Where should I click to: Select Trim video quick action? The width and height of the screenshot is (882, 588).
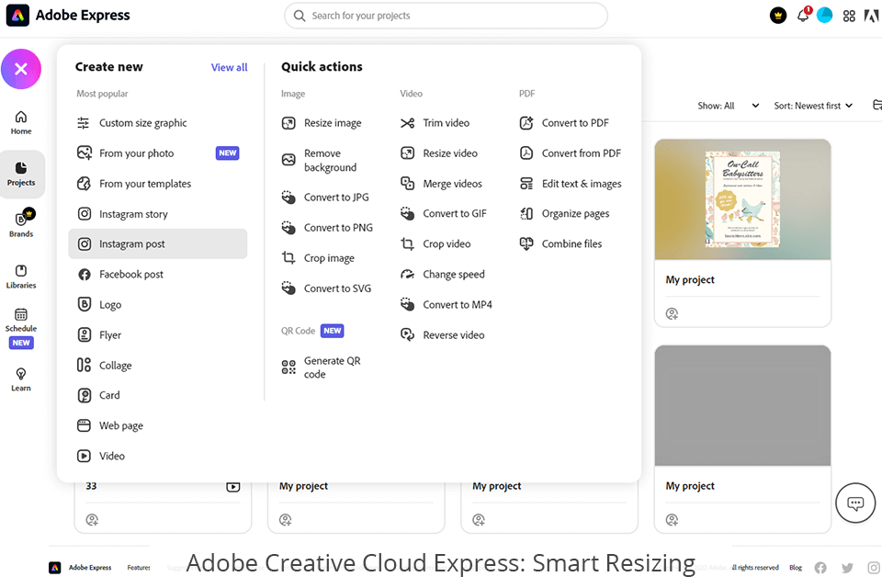tap(435, 123)
